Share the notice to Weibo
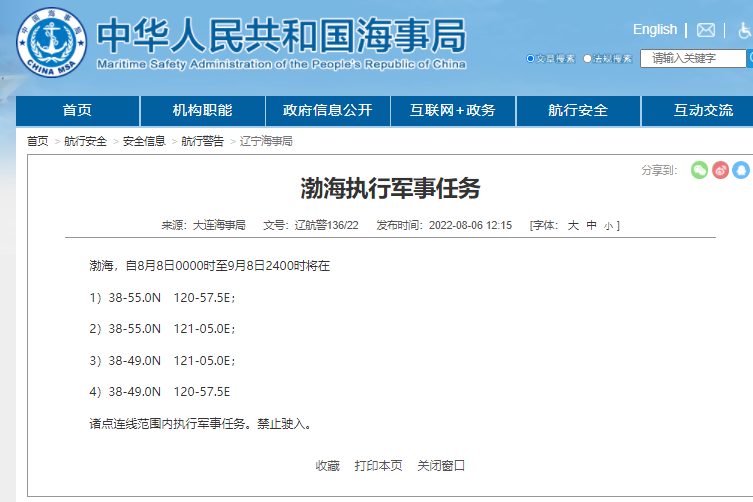The width and height of the screenshot is (753, 502). tap(721, 170)
